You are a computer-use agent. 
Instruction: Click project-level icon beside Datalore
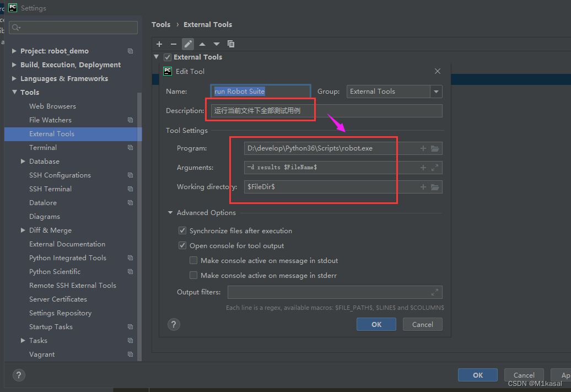pos(131,202)
